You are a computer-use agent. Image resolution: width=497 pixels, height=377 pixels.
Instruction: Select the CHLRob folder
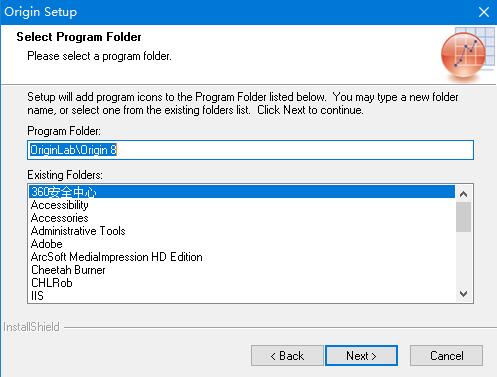coord(242,283)
